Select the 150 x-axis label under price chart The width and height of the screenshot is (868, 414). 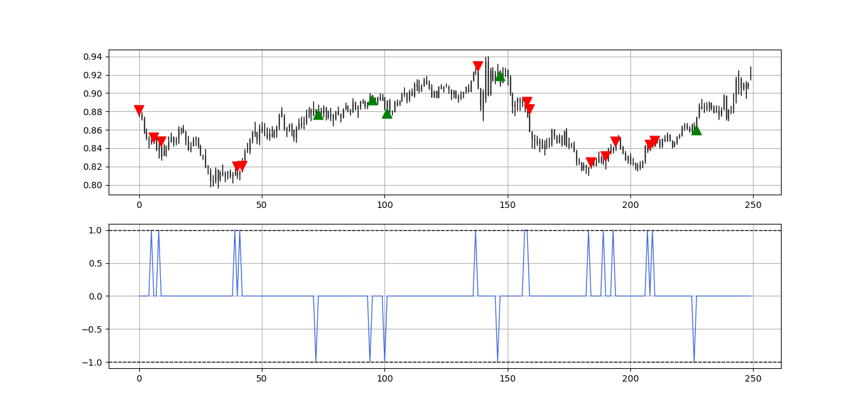(507, 205)
